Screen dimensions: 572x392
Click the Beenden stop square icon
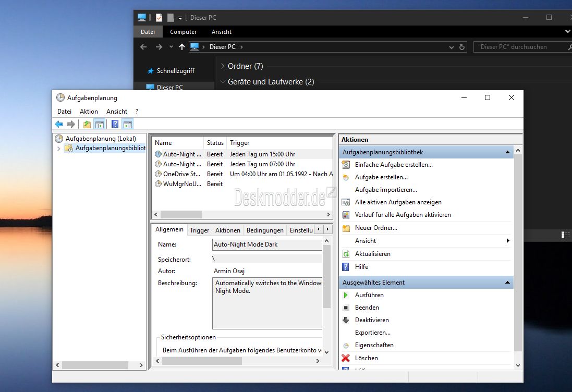point(346,308)
